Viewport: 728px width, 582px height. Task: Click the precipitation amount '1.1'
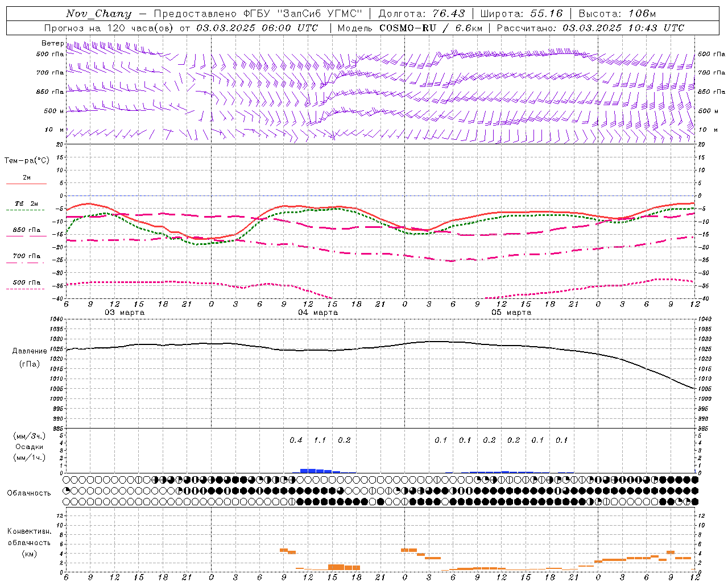click(x=320, y=440)
